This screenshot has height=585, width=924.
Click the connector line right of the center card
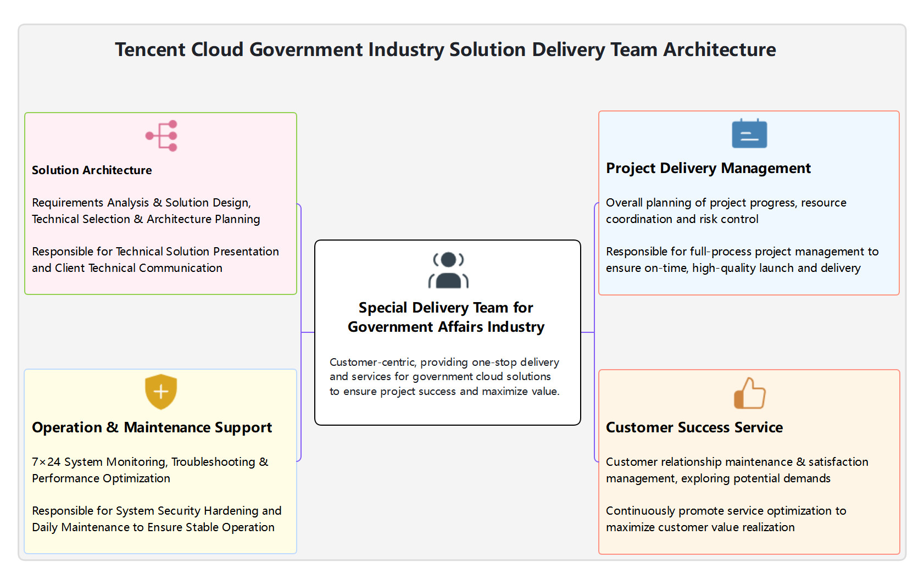click(588, 331)
